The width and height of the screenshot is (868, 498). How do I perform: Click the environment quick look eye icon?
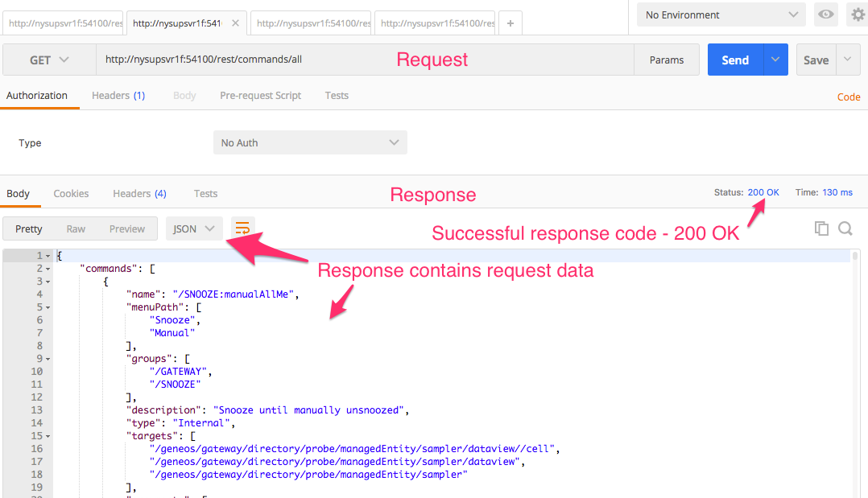click(x=825, y=14)
